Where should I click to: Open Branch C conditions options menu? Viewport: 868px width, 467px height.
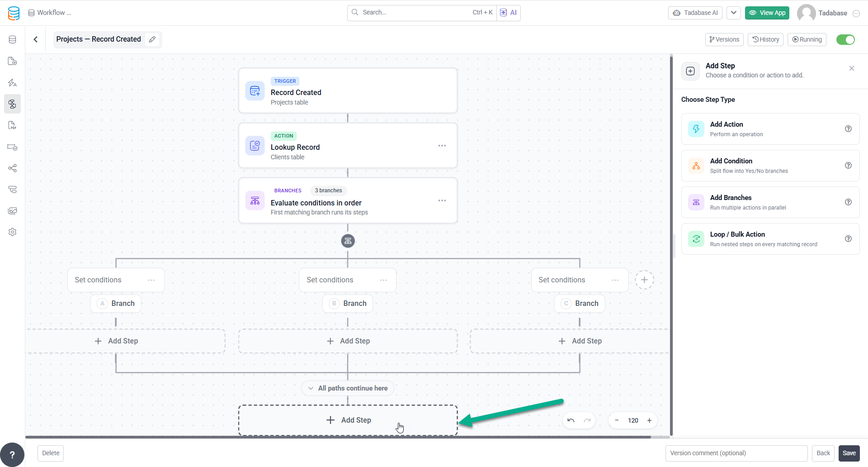pos(615,280)
